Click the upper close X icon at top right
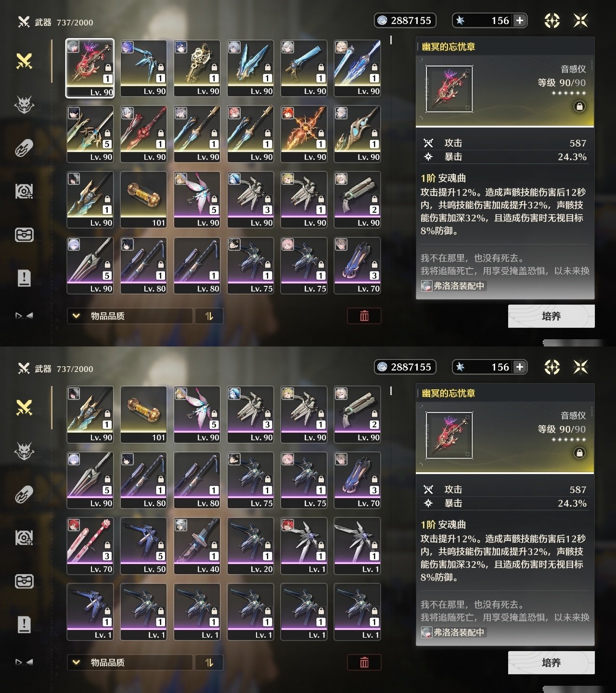 tap(581, 20)
